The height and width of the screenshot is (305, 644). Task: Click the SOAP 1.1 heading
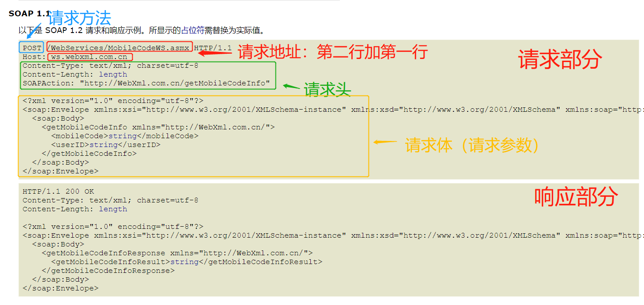(x=30, y=14)
